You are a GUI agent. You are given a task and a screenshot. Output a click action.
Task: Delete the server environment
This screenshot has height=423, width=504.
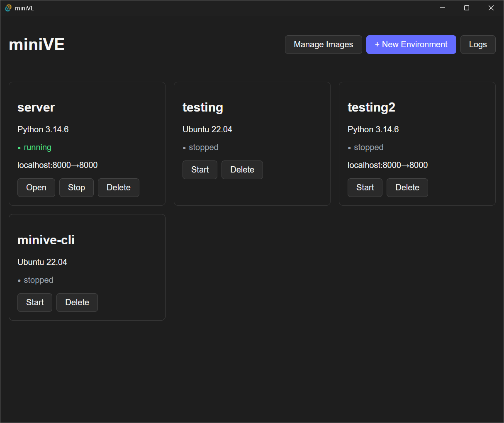pyautogui.click(x=119, y=187)
